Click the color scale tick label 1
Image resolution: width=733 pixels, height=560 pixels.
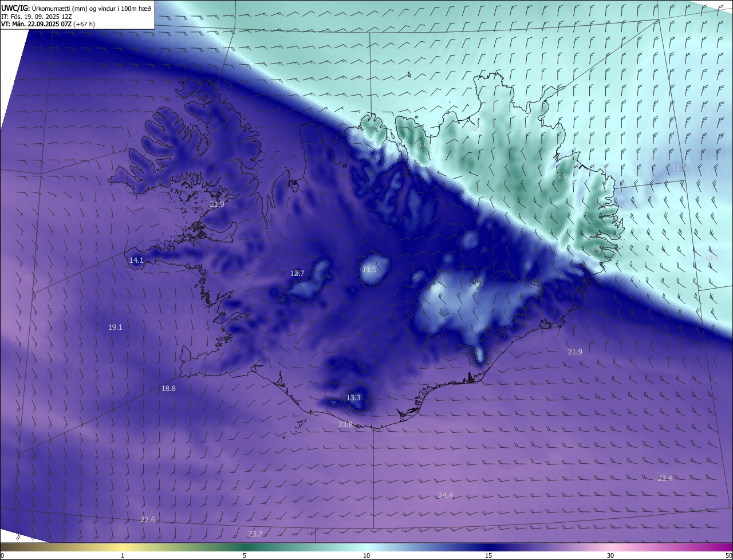(123, 555)
